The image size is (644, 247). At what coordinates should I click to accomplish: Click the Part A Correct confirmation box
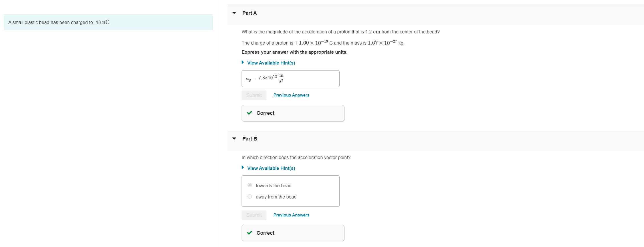click(292, 113)
